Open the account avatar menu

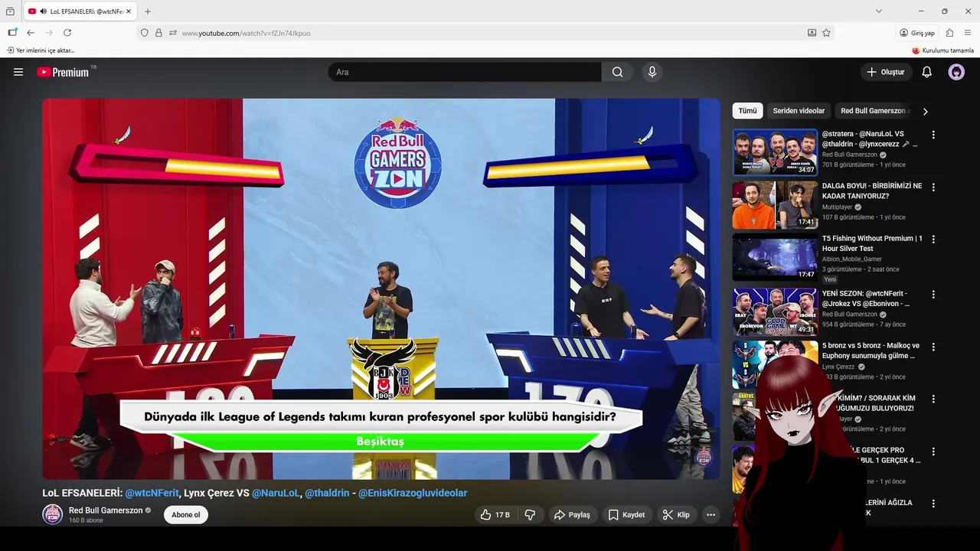[x=956, y=72]
